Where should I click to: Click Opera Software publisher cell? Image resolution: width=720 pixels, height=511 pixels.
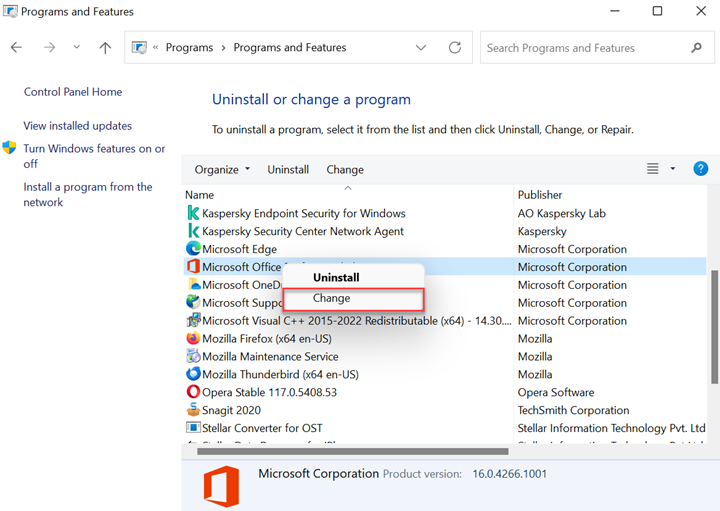tap(556, 392)
